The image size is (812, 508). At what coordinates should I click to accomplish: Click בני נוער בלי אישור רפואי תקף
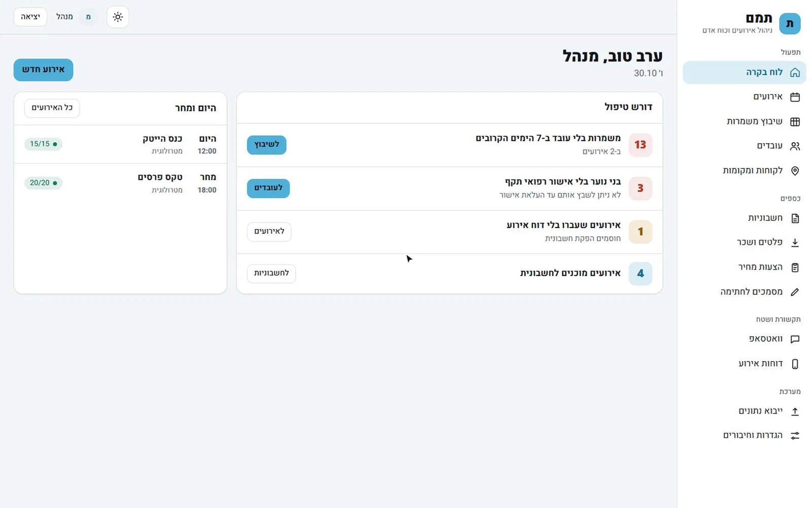click(563, 182)
